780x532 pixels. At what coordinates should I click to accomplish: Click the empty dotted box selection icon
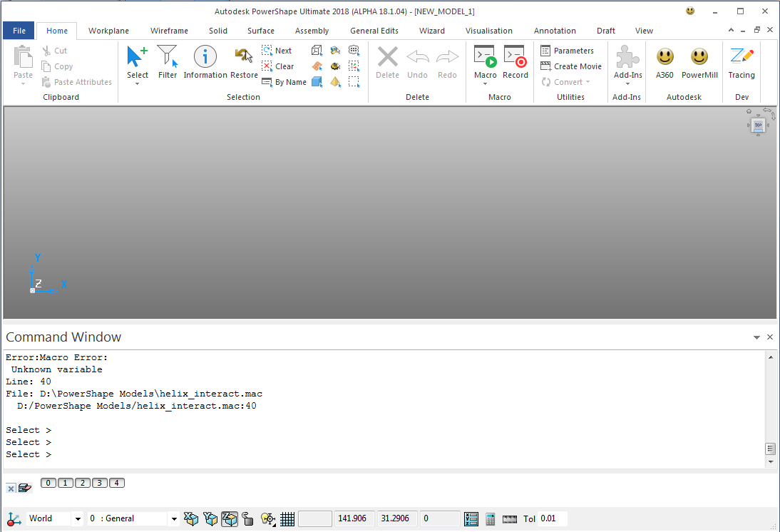click(x=354, y=82)
